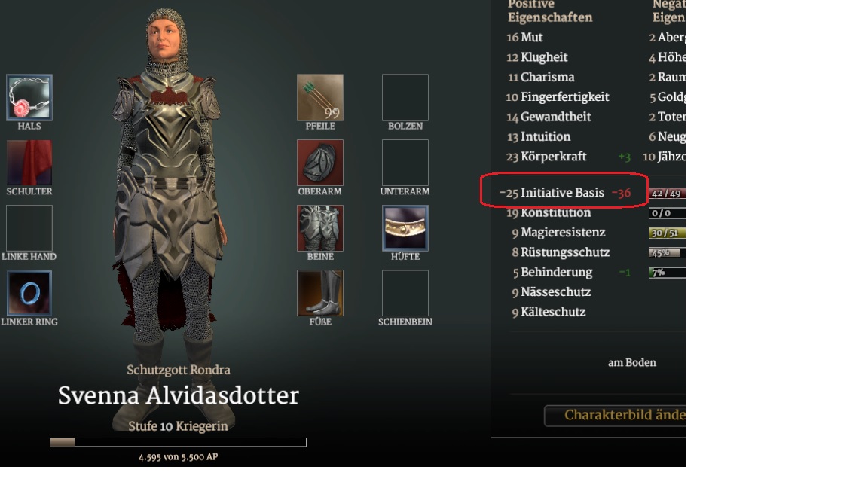Click the 42/49 red health bar
The height and width of the screenshot is (488, 868).
[667, 193]
